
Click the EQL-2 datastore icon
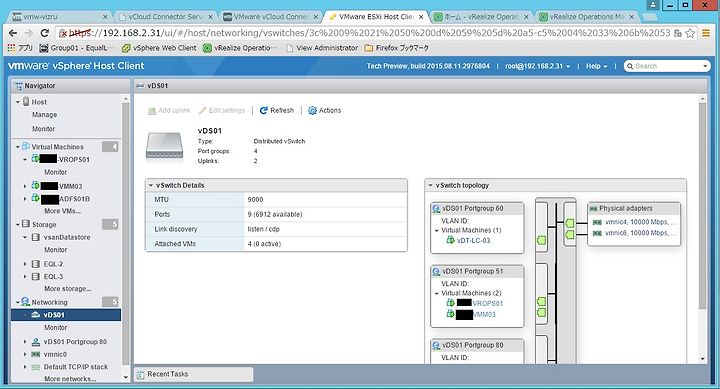point(36,264)
